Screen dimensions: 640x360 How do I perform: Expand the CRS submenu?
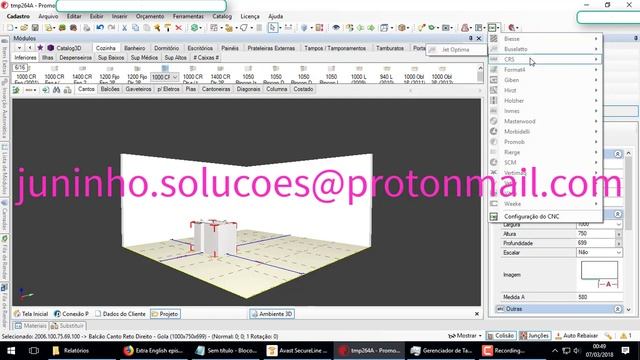[545, 60]
